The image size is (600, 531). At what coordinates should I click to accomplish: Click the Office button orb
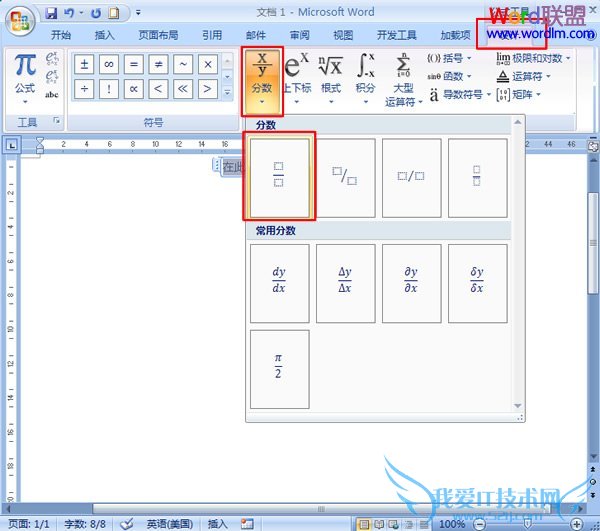click(x=20, y=21)
